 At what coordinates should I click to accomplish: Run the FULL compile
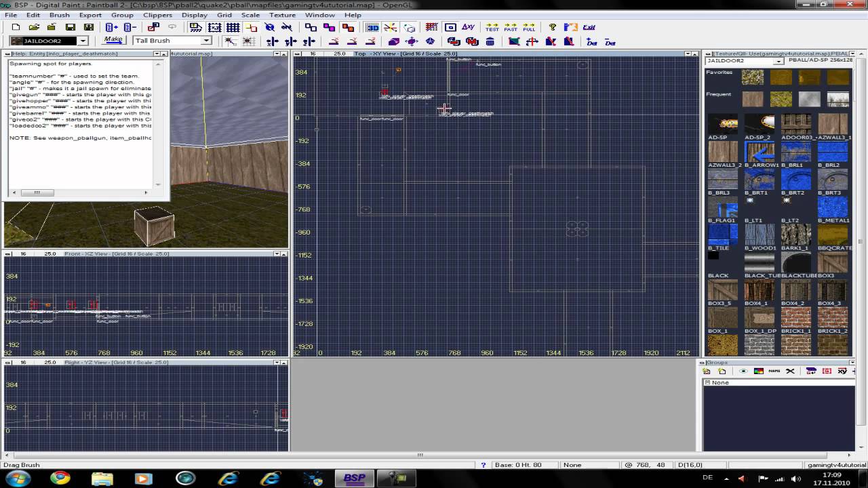529,27
